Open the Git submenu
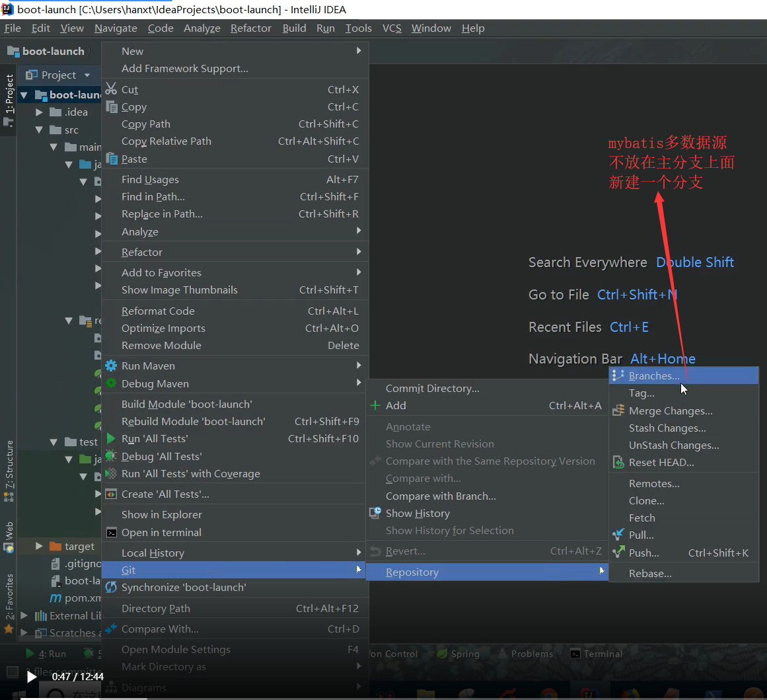Screen dimensions: 767x700 pyautogui.click(x=235, y=570)
